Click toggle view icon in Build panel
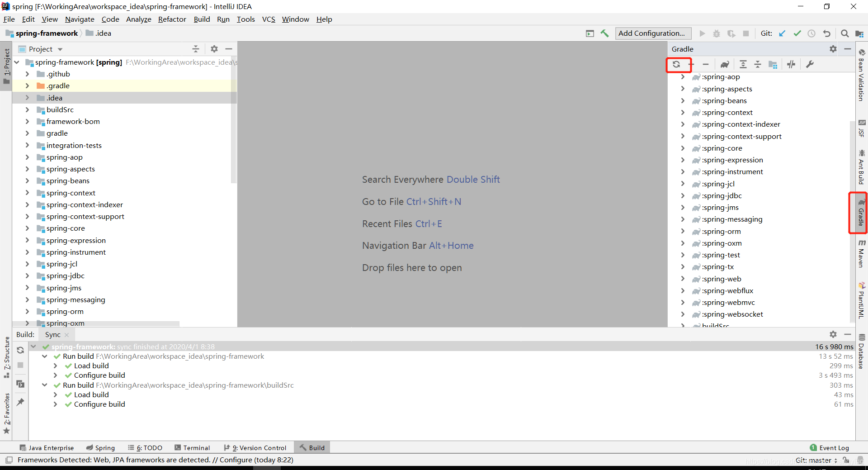The height and width of the screenshot is (470, 868). (x=20, y=384)
